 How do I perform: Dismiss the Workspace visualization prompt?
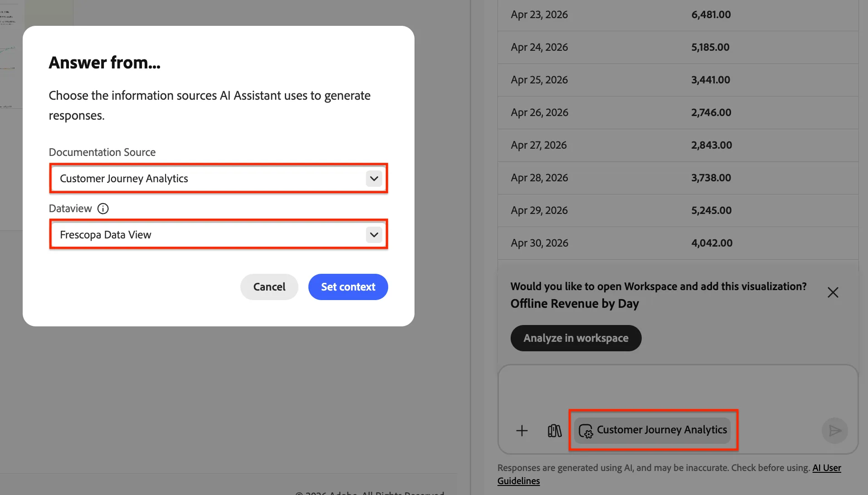click(x=833, y=292)
